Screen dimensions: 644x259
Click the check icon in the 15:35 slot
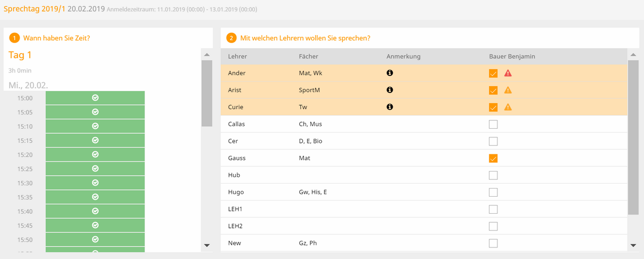95,197
